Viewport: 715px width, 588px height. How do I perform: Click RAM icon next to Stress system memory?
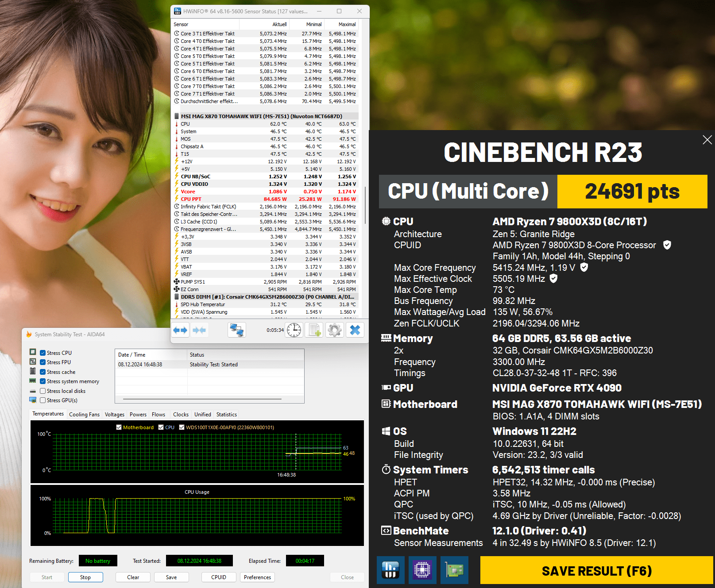(33, 381)
